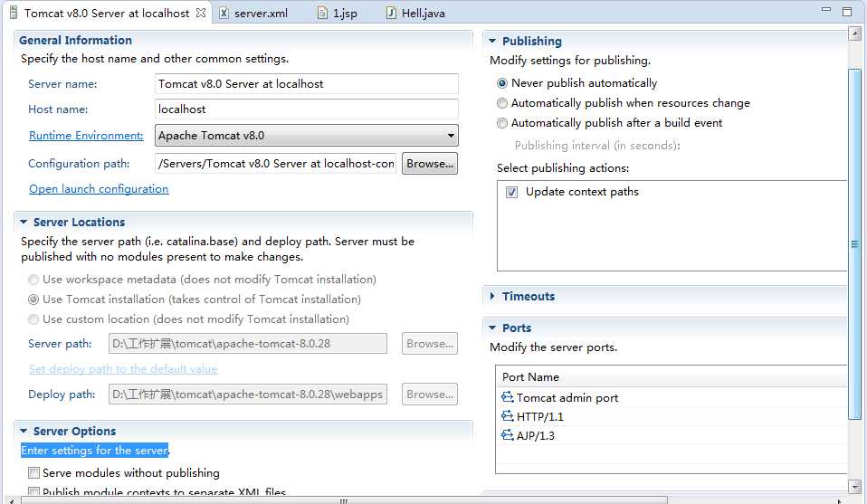Select Use Tomcat installation option

point(33,300)
